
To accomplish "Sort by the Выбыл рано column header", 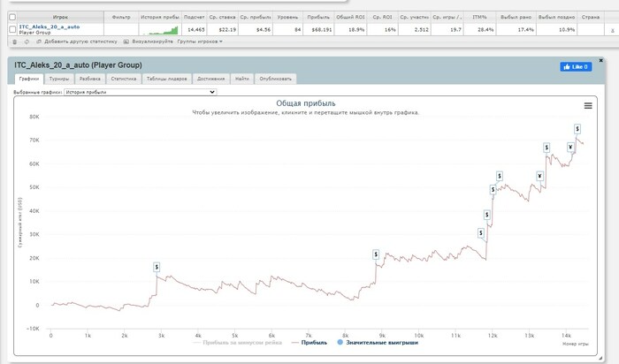I will pyautogui.click(x=516, y=17).
